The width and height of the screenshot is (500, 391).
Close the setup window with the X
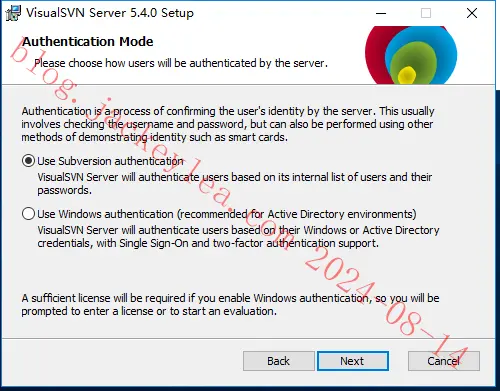pyautogui.click(x=472, y=13)
